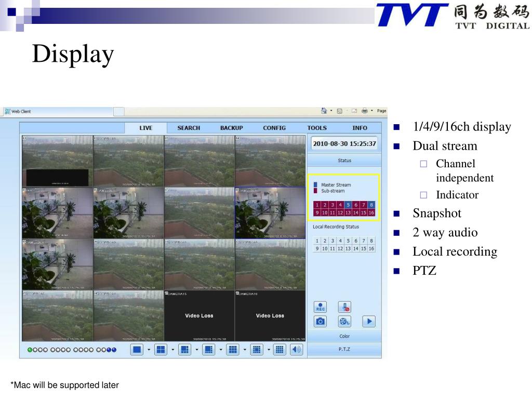Open the INFO tab
The width and height of the screenshot is (532, 399).
click(360, 128)
